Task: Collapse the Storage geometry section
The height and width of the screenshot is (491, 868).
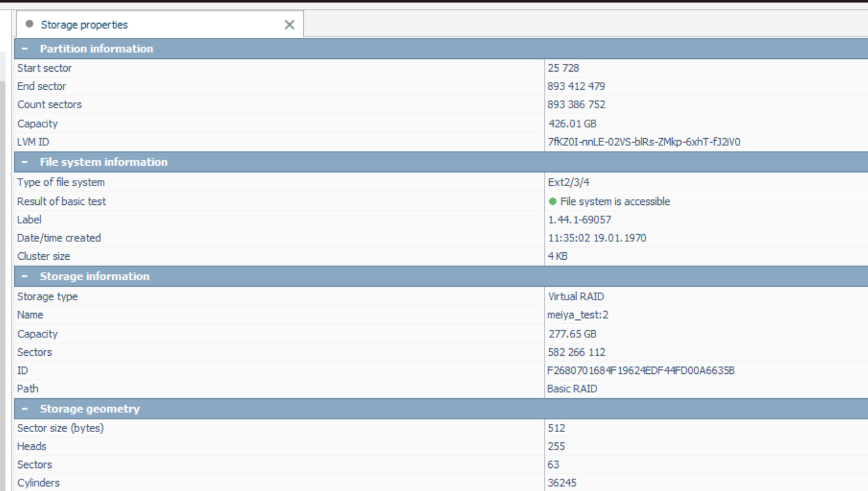Action: (25, 408)
